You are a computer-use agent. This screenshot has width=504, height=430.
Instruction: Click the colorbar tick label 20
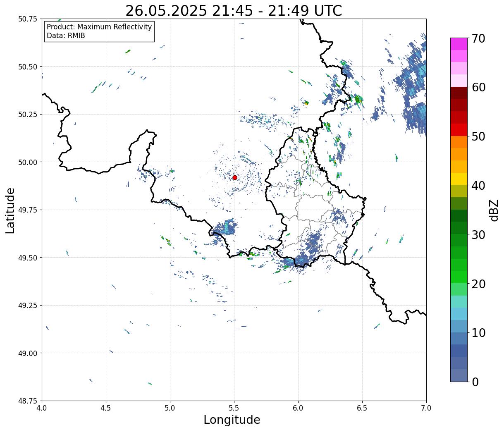pos(479,284)
